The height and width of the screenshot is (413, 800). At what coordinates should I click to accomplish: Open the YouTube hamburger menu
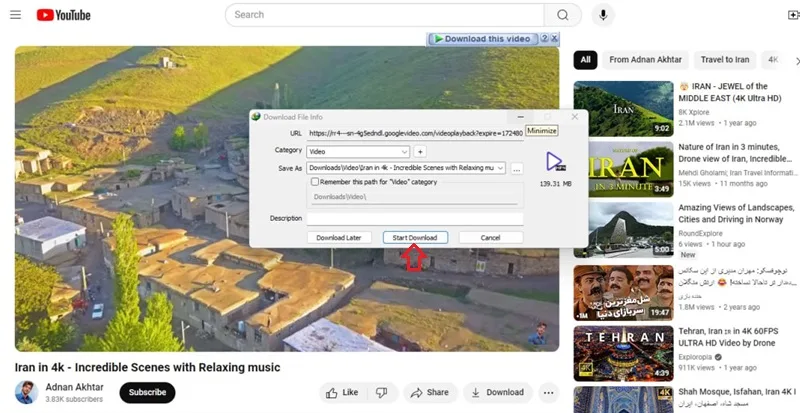click(x=16, y=15)
